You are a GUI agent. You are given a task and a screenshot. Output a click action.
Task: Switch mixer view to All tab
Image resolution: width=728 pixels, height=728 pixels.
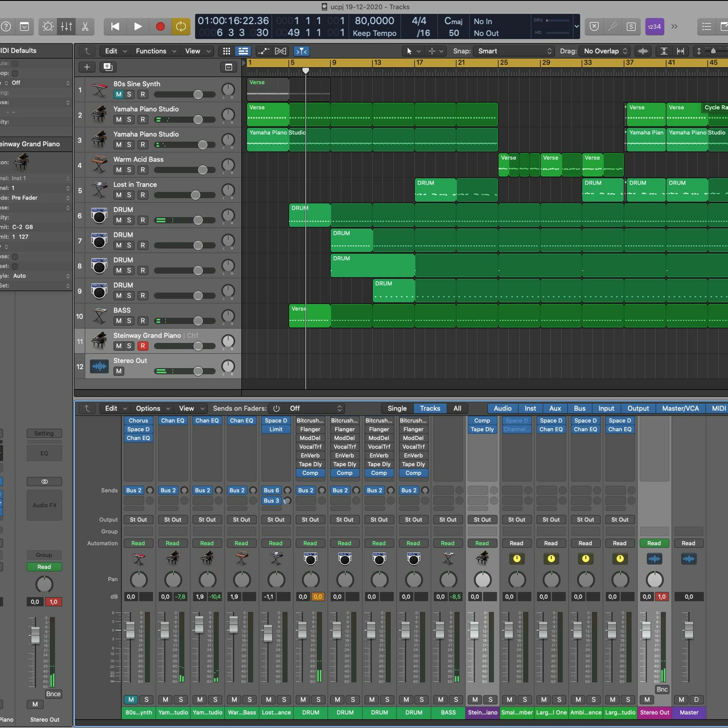[x=457, y=408]
